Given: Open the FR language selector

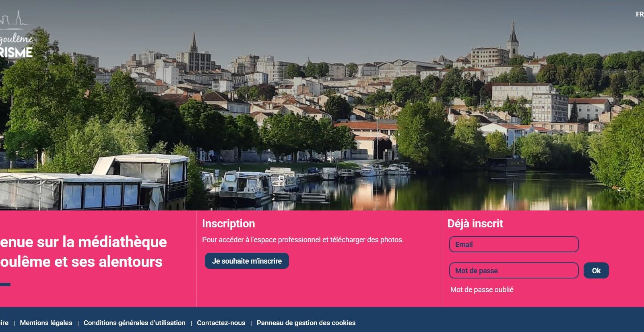Looking at the screenshot, I should 640,14.
